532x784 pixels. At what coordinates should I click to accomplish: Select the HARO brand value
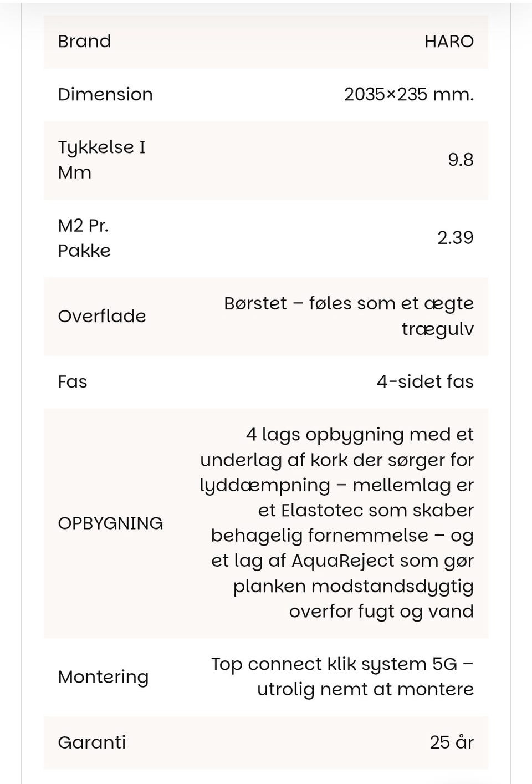coord(449,42)
